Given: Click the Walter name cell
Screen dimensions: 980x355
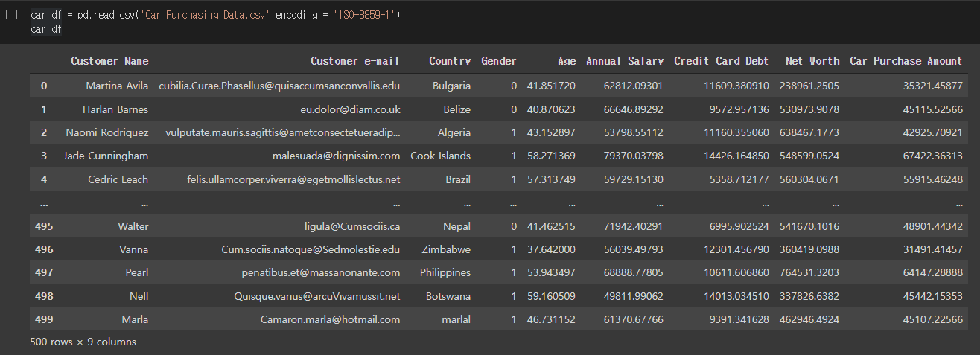Looking at the screenshot, I should [133, 226].
